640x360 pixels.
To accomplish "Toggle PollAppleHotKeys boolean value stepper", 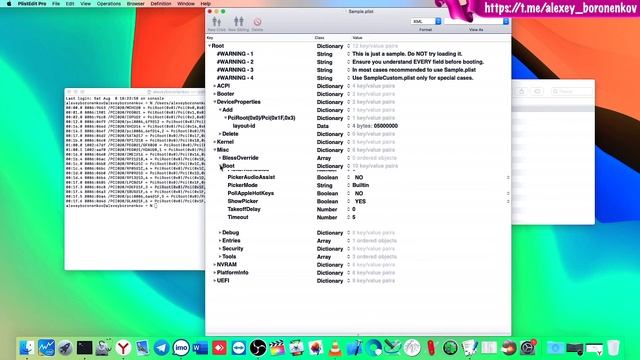I will point(508,193).
